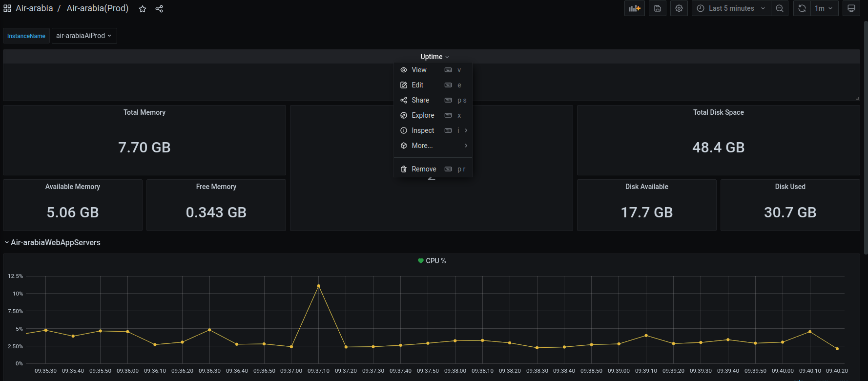Click the Air-arabia folder breadcrumb link
868x381 pixels.
(34, 8)
